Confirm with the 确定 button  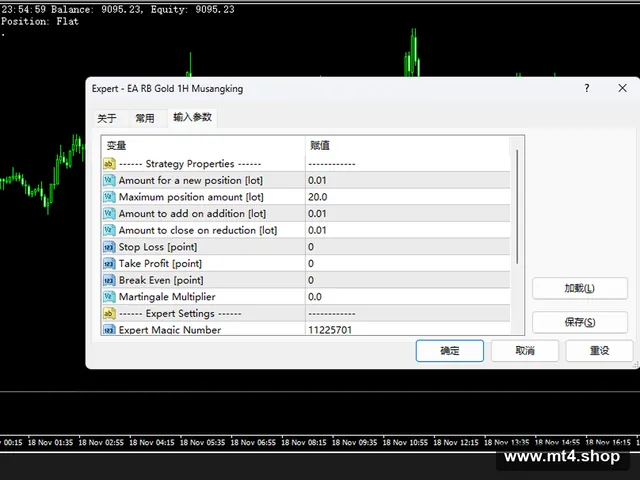(x=450, y=351)
